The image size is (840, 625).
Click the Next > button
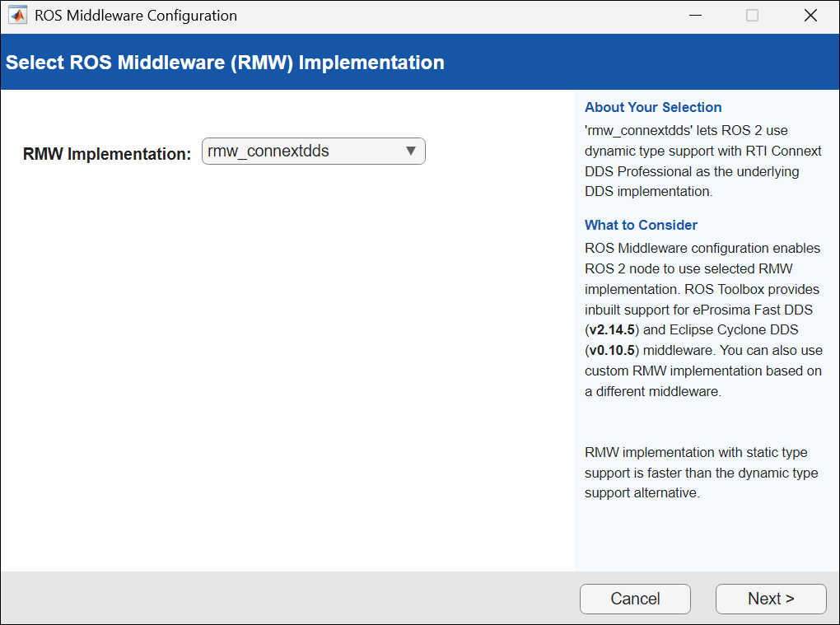(x=771, y=598)
